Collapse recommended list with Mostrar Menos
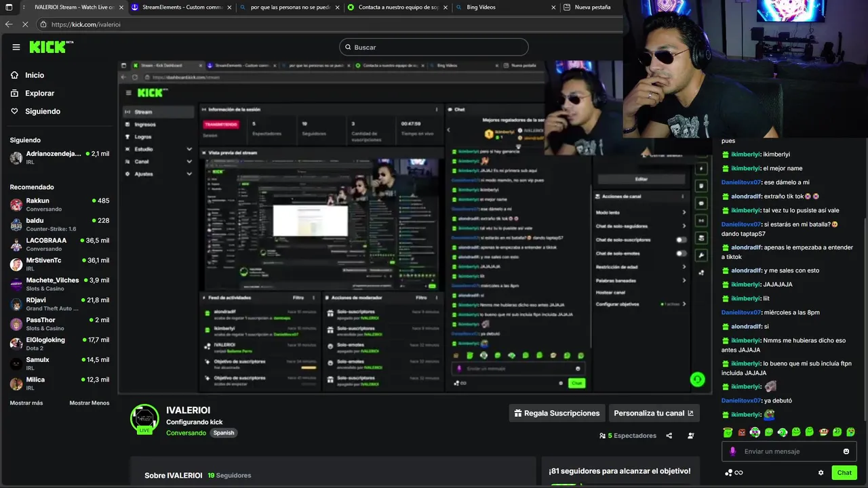The image size is (868, 488). [x=90, y=403]
